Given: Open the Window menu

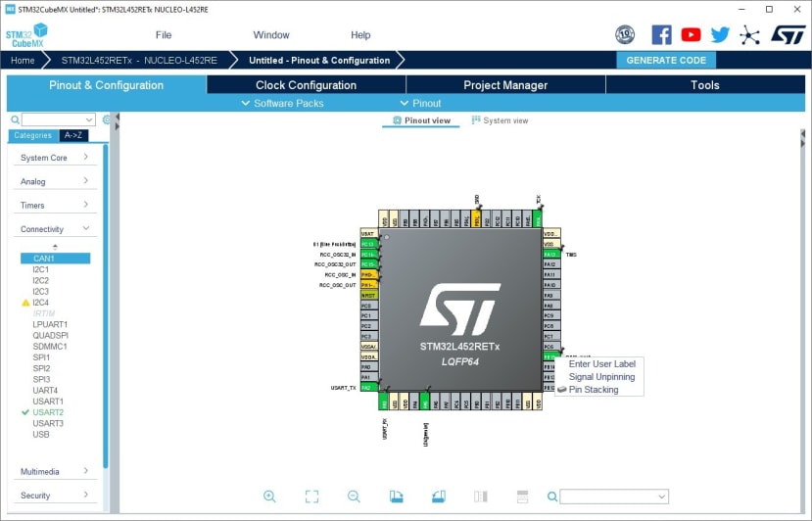Looking at the screenshot, I should tap(271, 34).
